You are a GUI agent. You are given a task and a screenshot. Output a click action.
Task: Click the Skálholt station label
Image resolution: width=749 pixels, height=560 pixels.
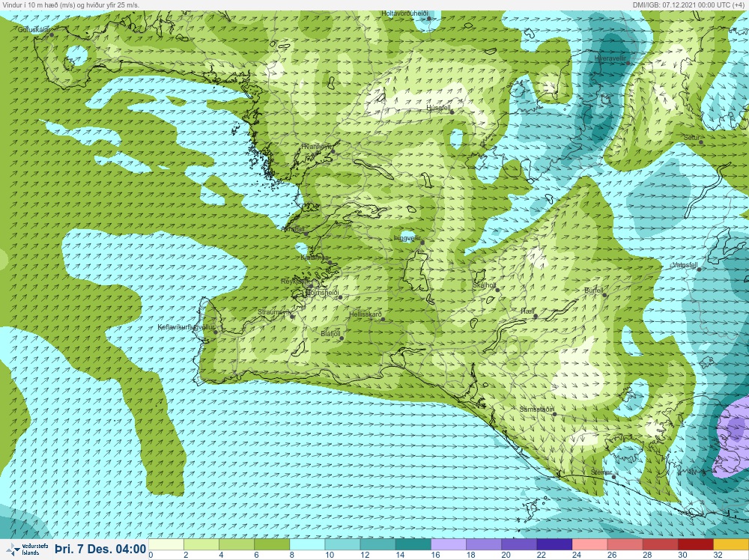coord(485,285)
